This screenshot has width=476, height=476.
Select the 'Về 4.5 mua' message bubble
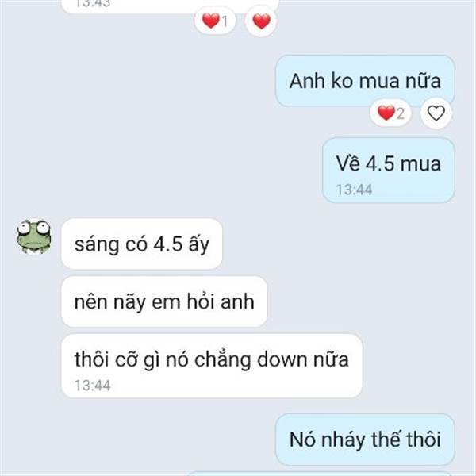[388, 170]
